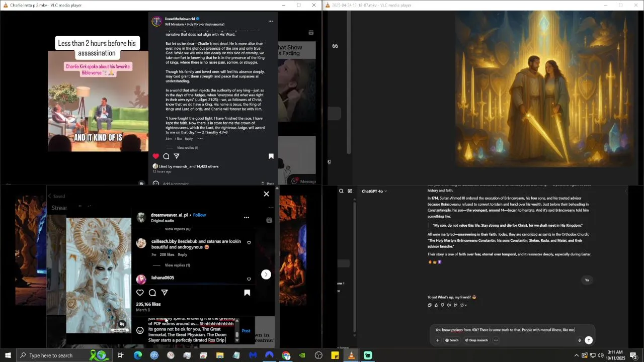Screen dimensions: 644x362
Task: Open the 205,166 likes list
Action: coord(148,304)
